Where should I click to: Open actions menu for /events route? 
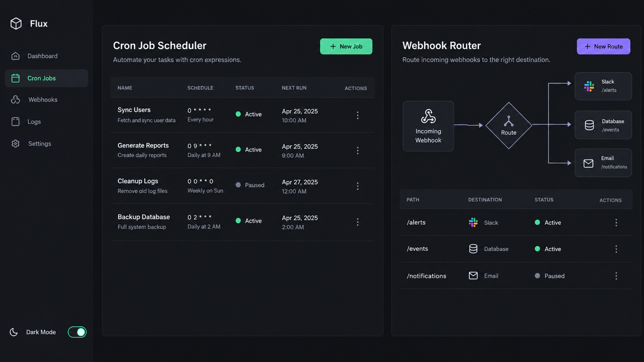616,249
